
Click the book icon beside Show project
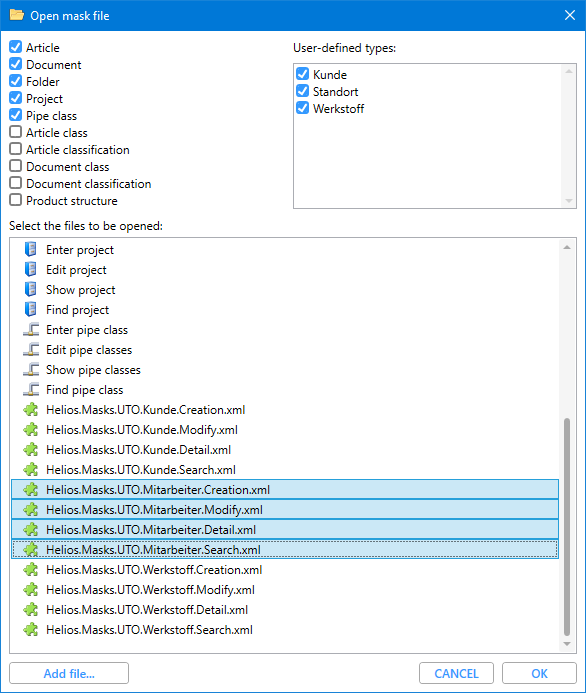[x=30, y=289]
